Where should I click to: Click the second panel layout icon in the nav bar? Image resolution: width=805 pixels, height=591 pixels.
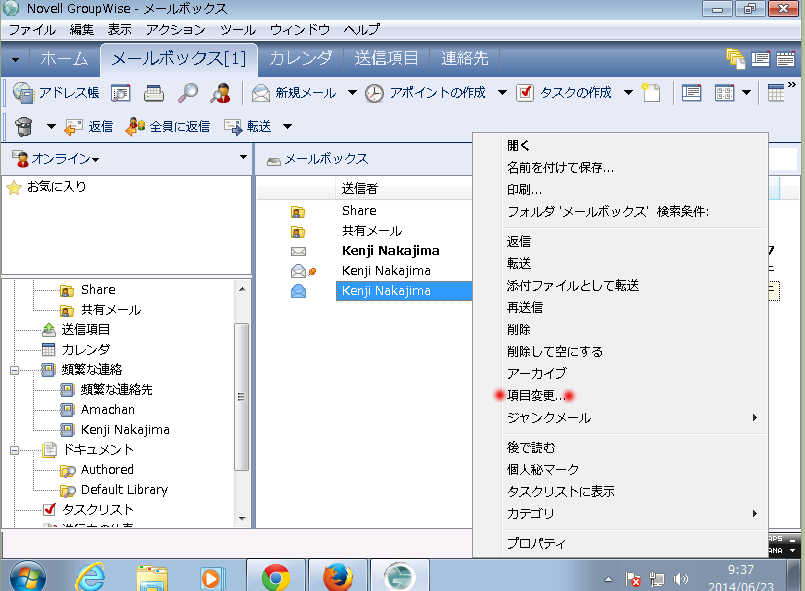click(785, 59)
